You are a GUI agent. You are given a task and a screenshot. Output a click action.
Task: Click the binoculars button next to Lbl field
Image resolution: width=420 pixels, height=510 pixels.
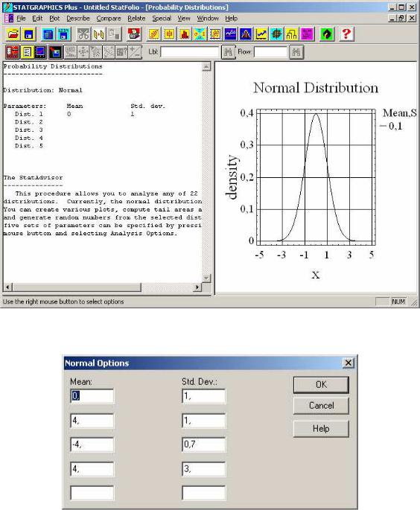[229, 52]
